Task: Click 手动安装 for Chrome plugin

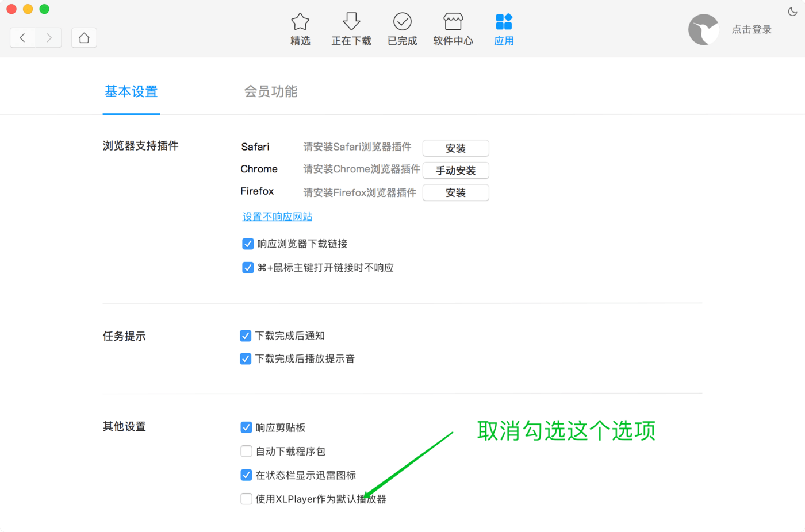Action: (x=455, y=171)
